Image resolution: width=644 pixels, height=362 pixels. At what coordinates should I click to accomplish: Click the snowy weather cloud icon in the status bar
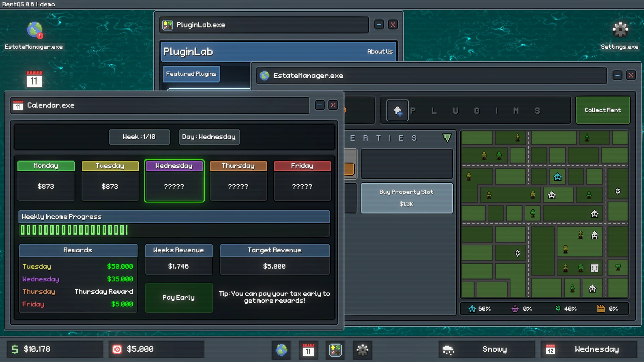(x=448, y=350)
